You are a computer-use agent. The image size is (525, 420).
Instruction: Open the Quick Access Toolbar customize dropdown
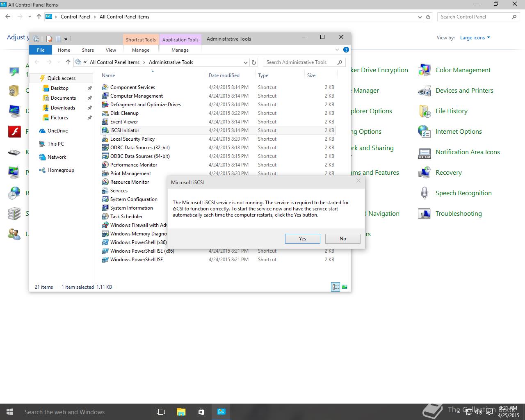[x=66, y=39]
